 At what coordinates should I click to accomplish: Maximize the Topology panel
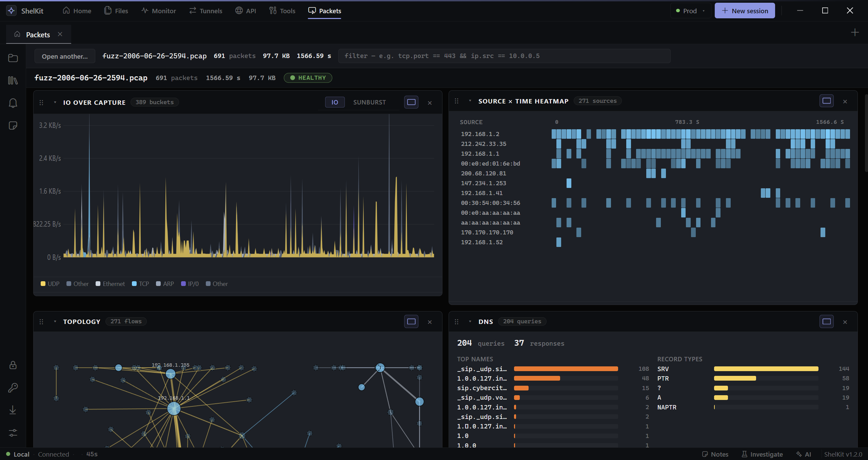(x=411, y=321)
